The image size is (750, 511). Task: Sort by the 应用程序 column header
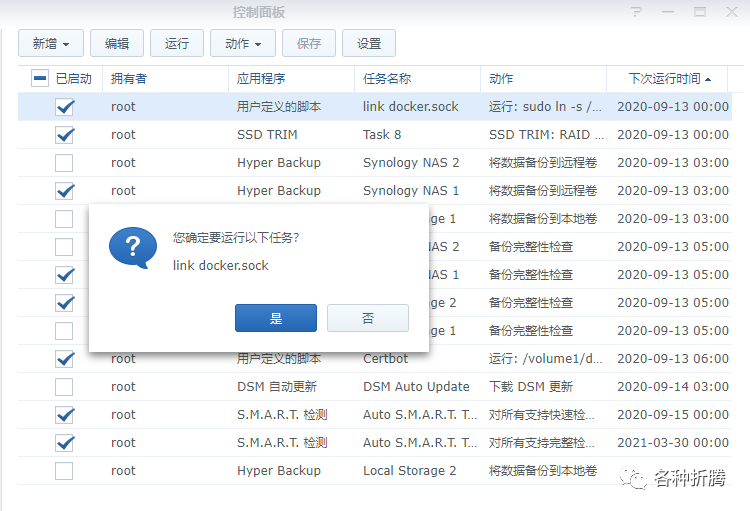(262, 79)
